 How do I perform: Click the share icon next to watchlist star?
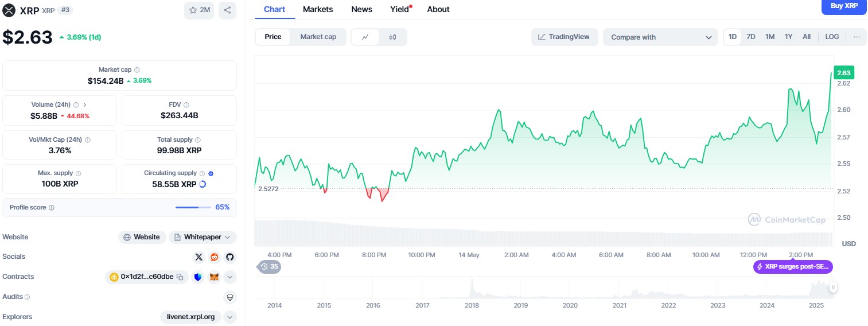tap(227, 10)
